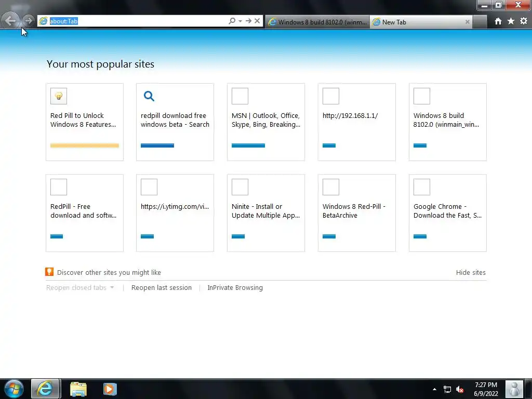The image size is (532, 399).
Task: Stop loading with the X in address bar
Action: pyautogui.click(x=258, y=21)
